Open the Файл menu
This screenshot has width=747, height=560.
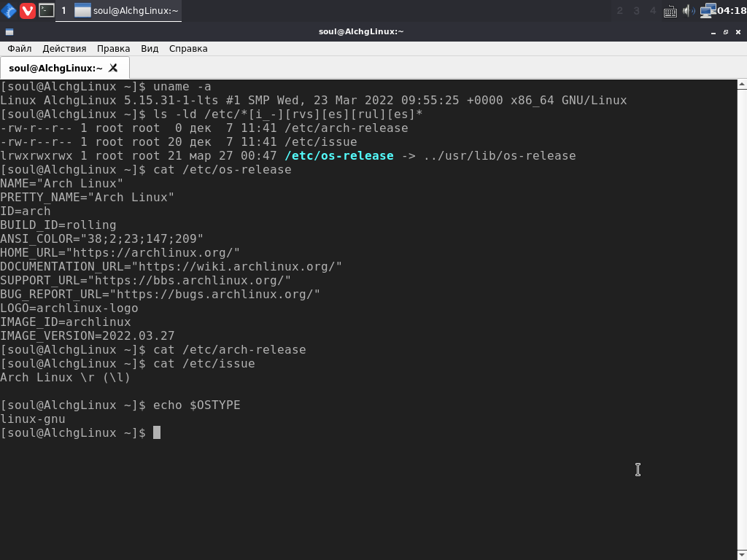click(x=20, y=49)
